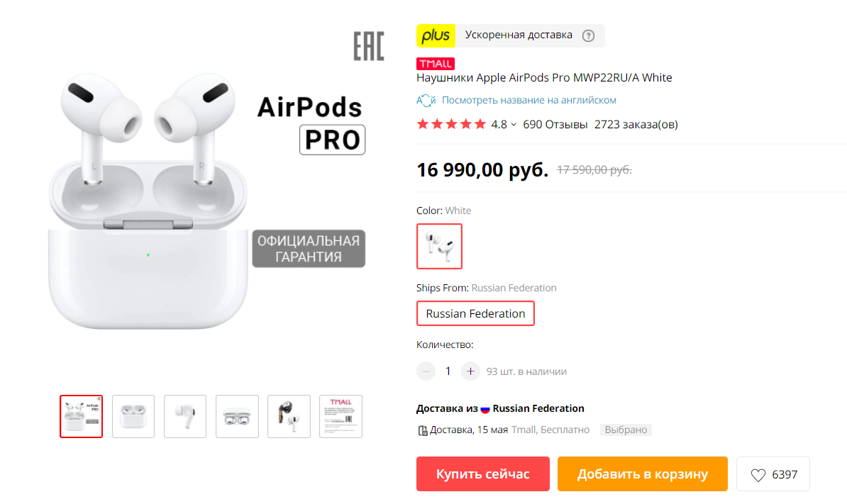Click the heart wishlist icon
The width and height of the screenshot is (847, 504).
pyautogui.click(x=758, y=475)
